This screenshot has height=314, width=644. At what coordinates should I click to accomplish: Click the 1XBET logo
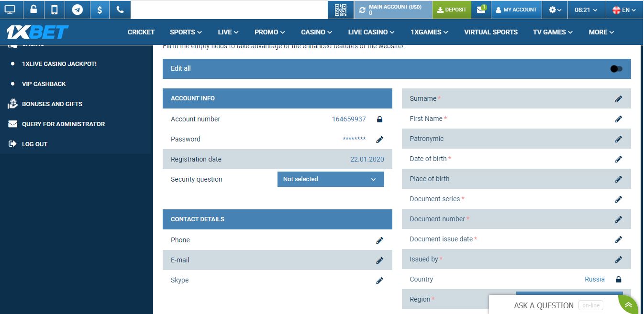38,32
